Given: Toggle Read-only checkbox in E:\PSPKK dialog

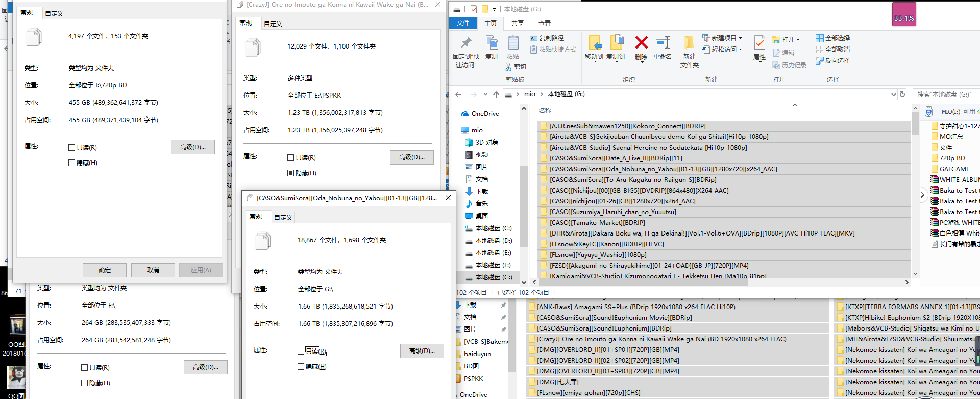Looking at the screenshot, I should coord(290,158).
